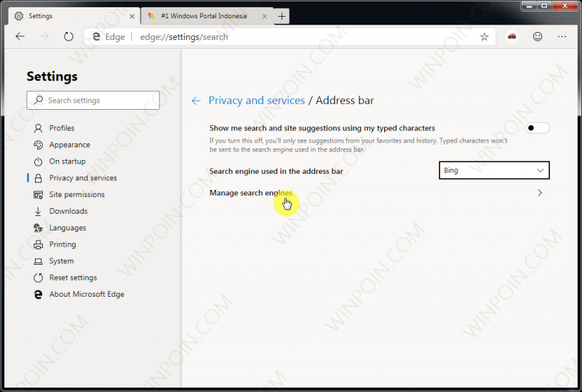Click the Downloads arrow icon
Screen dimensions: 582x392
[x=38, y=211]
